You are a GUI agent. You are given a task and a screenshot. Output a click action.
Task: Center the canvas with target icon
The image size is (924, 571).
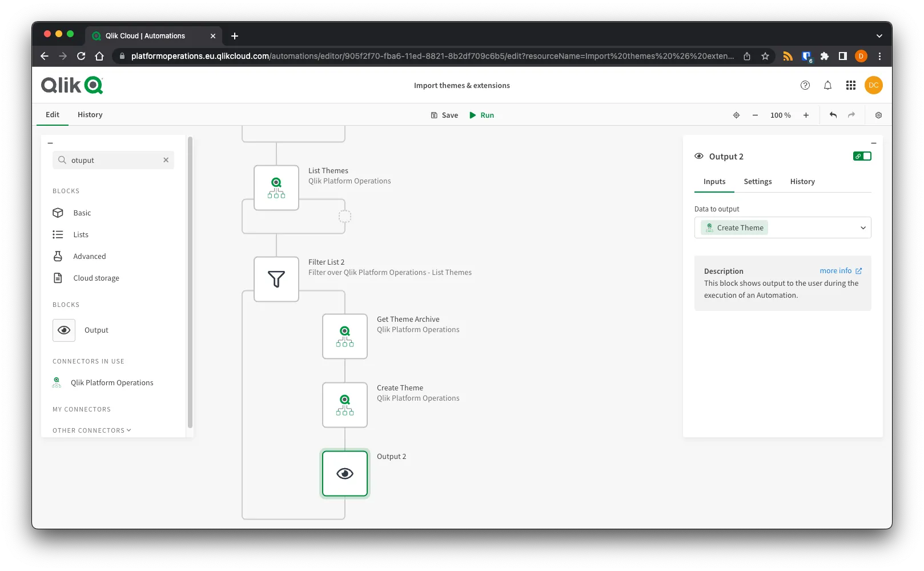(x=736, y=115)
